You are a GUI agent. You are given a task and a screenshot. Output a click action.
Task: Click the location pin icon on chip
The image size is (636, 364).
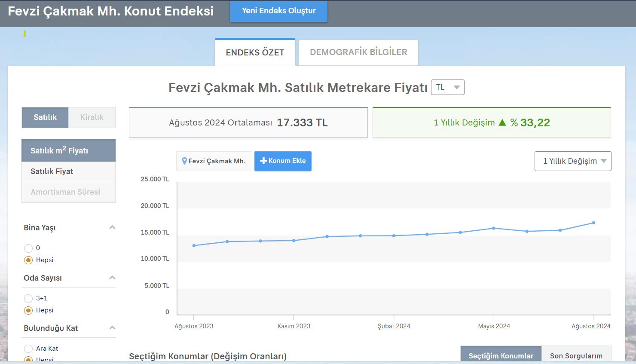pyautogui.click(x=184, y=161)
